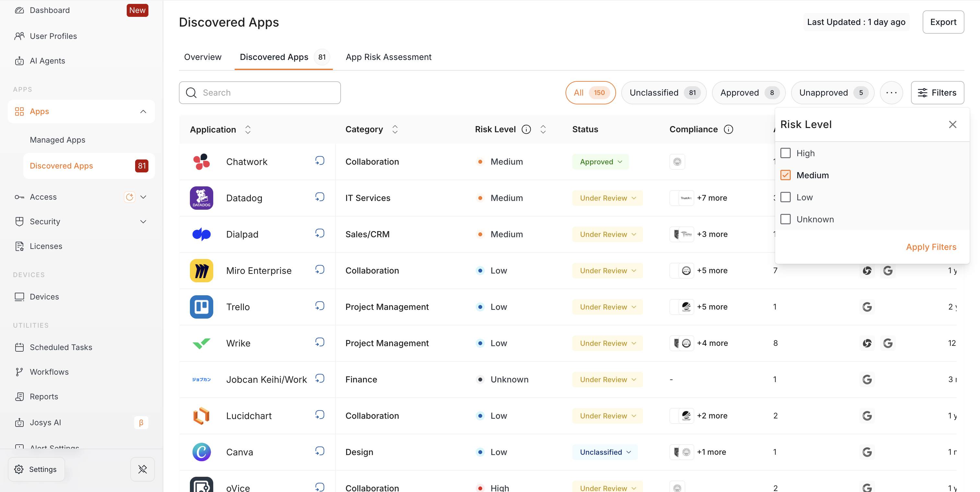Screen dimensions: 980x492
Task: Switch to the Overview tab
Action: click(x=203, y=57)
